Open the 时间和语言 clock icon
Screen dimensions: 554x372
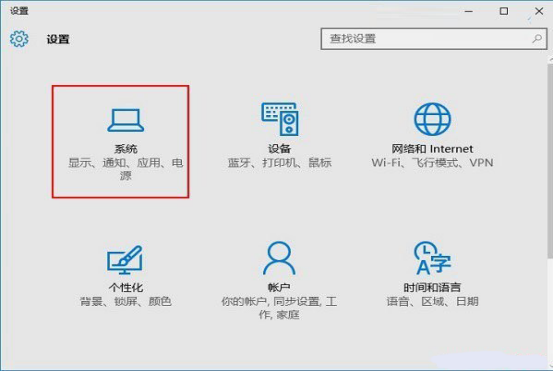[432, 259]
